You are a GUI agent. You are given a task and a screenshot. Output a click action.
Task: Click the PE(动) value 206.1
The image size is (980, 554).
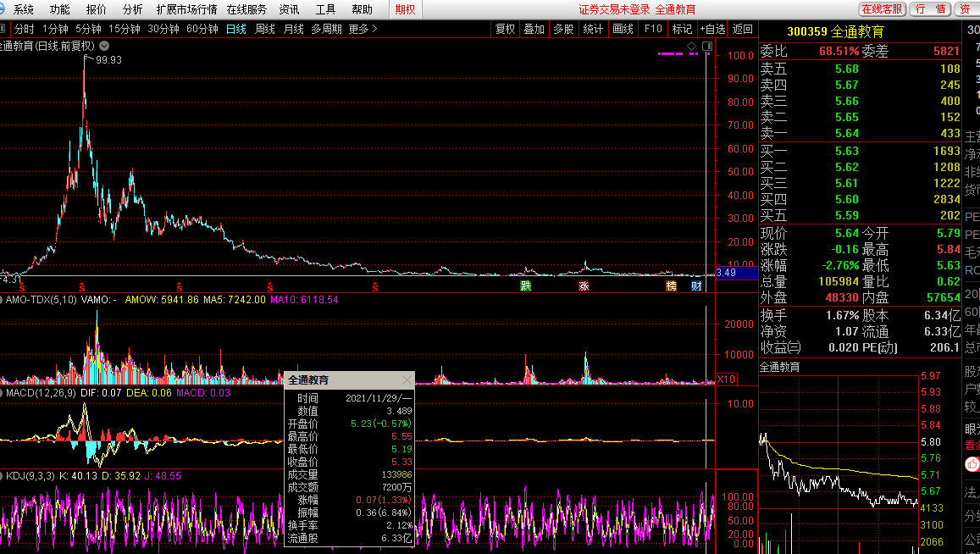pyautogui.click(x=944, y=347)
